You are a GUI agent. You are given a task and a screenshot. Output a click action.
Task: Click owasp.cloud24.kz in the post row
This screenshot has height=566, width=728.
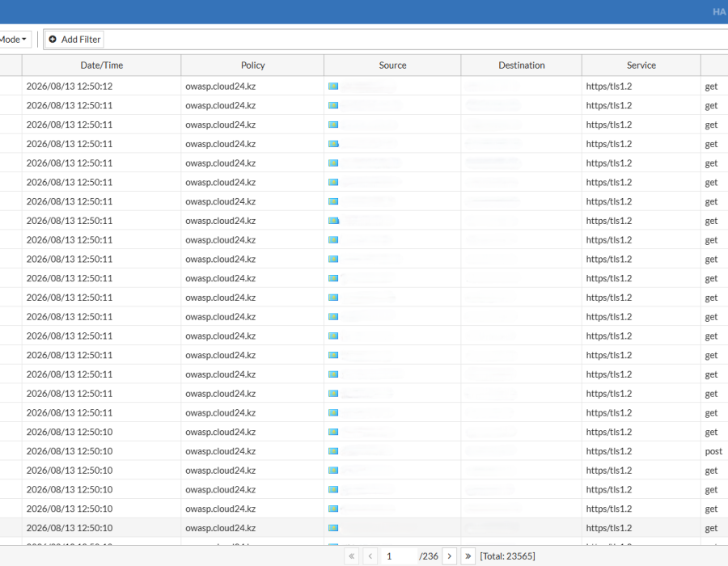[x=221, y=451]
